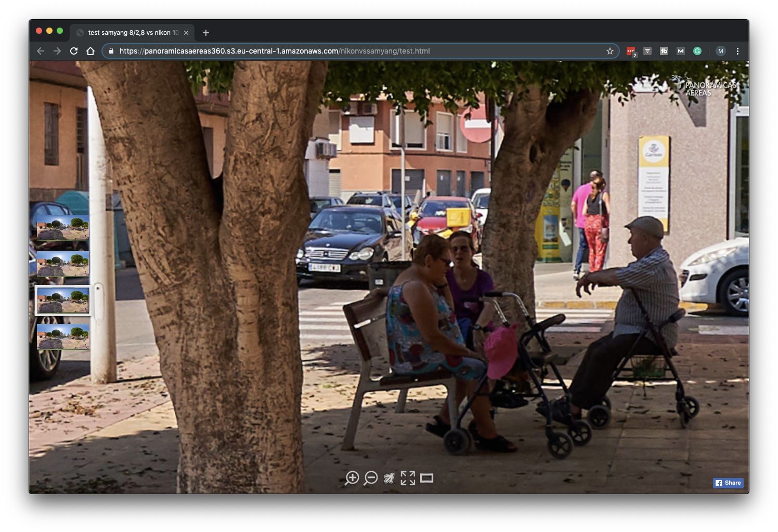Reload the page
The height and width of the screenshot is (532, 778).
click(x=74, y=51)
